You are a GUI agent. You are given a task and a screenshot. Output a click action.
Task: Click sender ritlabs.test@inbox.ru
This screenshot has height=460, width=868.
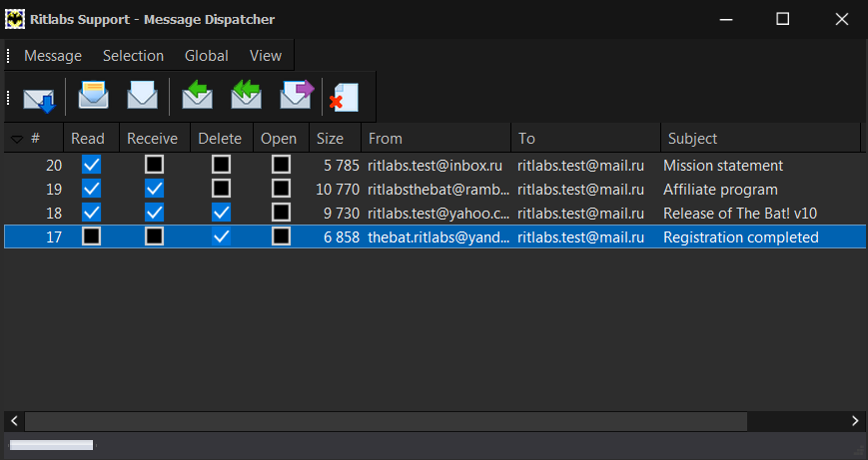[x=435, y=166]
